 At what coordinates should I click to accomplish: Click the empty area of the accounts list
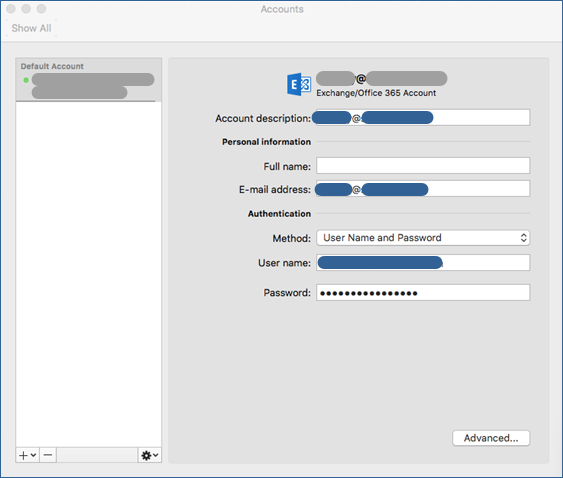88,273
